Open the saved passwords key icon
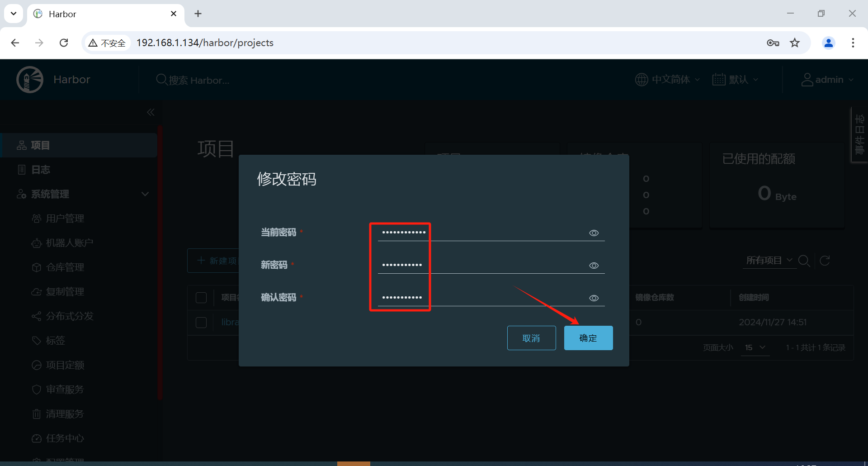868x466 pixels. click(x=773, y=43)
